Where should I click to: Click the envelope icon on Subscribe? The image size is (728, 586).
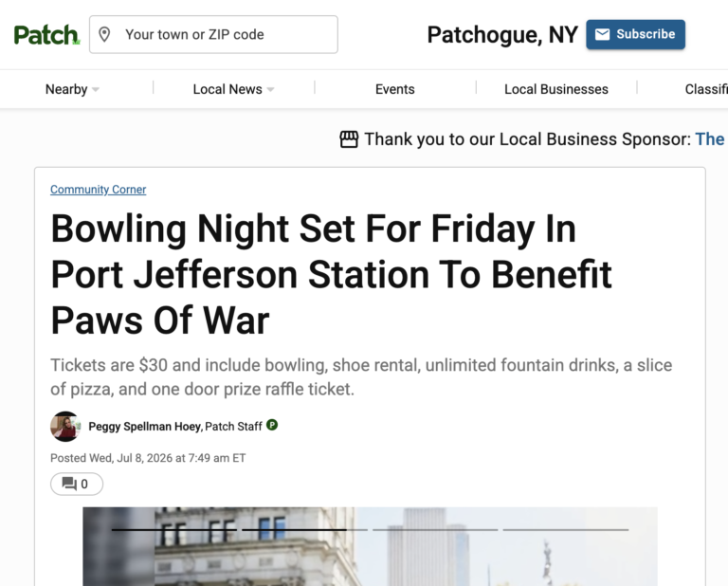pyautogui.click(x=602, y=34)
